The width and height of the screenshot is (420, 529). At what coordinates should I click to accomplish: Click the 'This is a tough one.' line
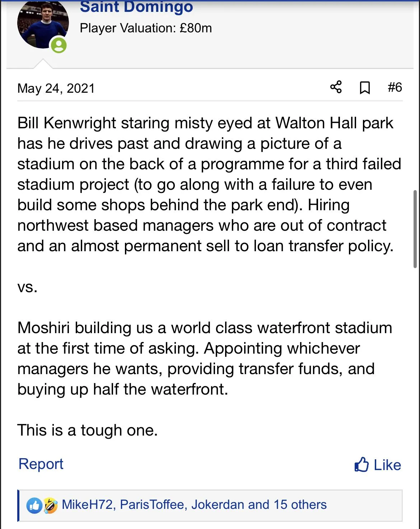[x=88, y=430]
